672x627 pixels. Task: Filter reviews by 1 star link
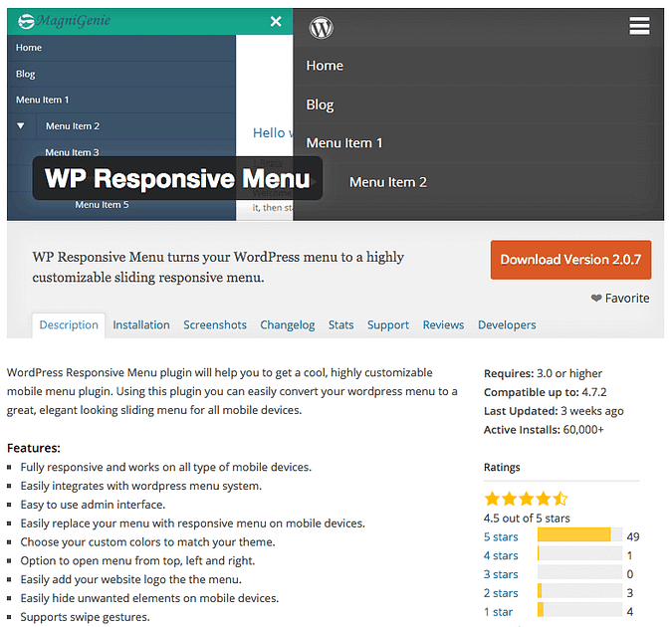coord(498,612)
